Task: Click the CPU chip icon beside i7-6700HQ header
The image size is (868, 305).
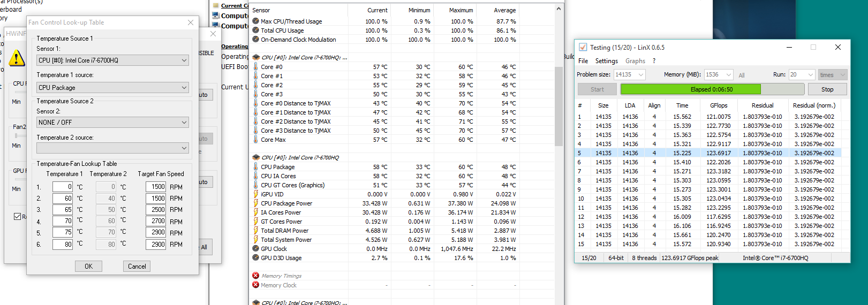Action: coord(255,158)
